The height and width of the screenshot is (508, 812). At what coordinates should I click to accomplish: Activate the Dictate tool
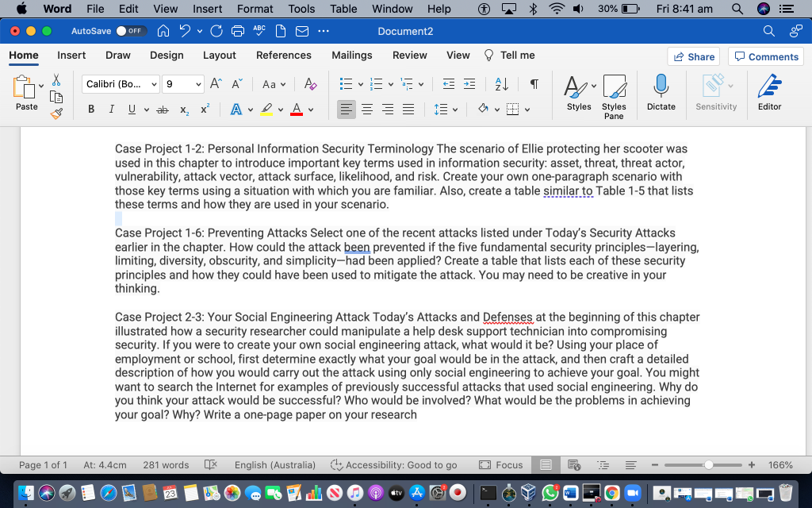661,93
